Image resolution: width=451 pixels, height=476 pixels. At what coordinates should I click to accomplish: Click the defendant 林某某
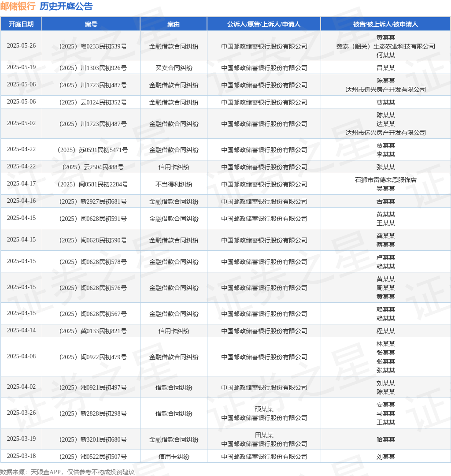click(x=386, y=344)
